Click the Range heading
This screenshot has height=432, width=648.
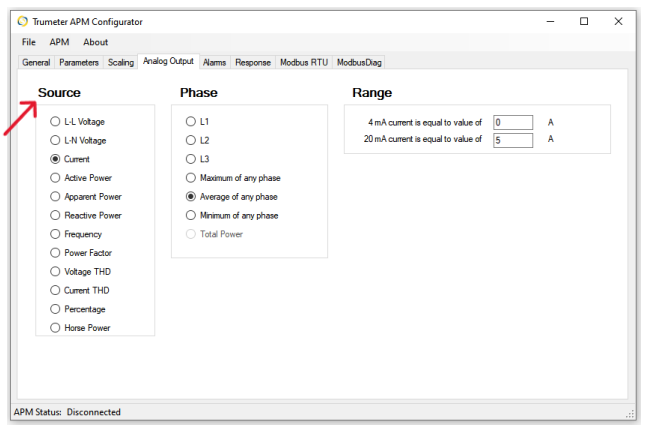click(372, 93)
